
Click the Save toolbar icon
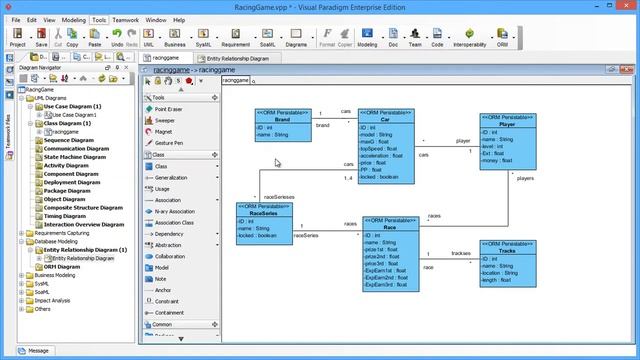(x=41, y=38)
